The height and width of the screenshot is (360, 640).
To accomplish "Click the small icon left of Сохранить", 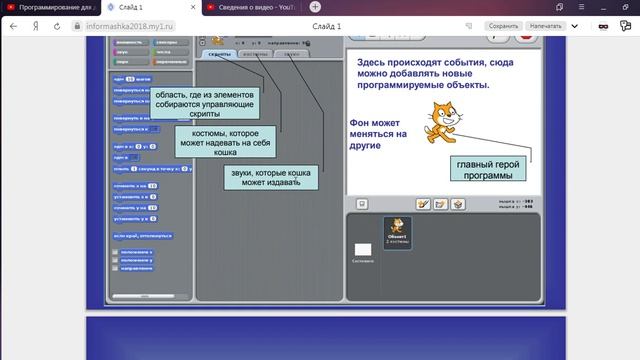I will click(x=469, y=26).
